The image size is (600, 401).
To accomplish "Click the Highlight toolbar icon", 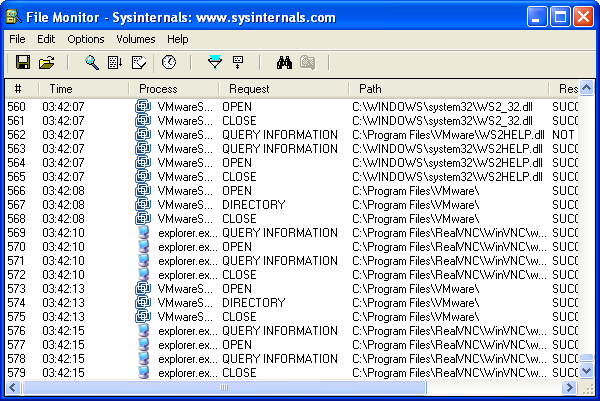I will click(x=238, y=63).
